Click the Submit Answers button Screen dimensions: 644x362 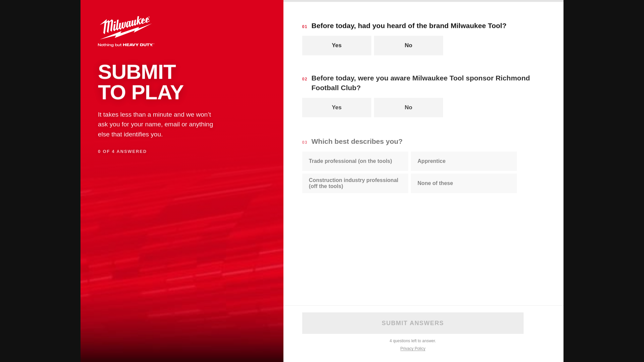pyautogui.click(x=413, y=323)
